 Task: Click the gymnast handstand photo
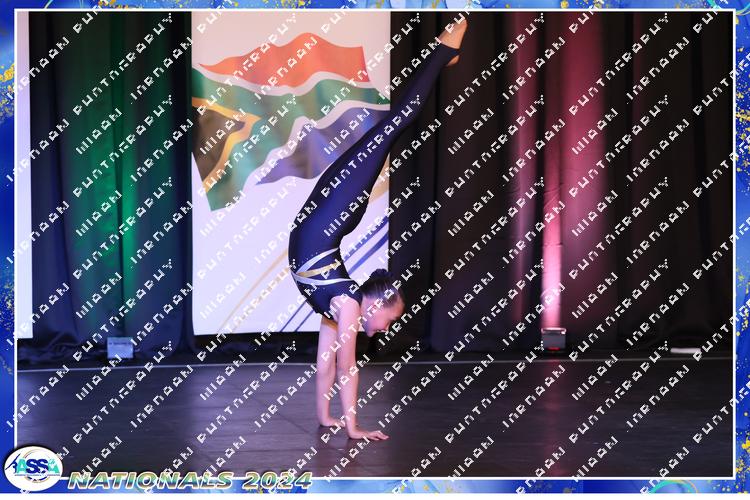click(375, 244)
